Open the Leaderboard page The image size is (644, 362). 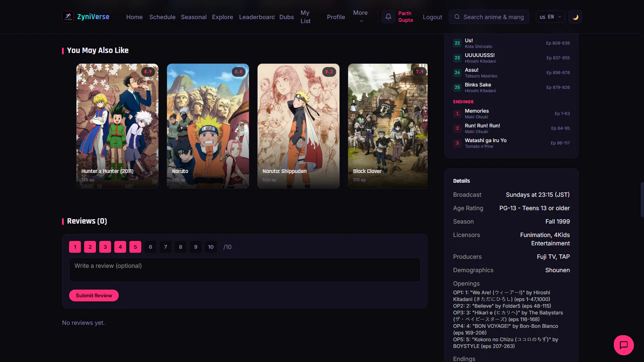pos(257,17)
